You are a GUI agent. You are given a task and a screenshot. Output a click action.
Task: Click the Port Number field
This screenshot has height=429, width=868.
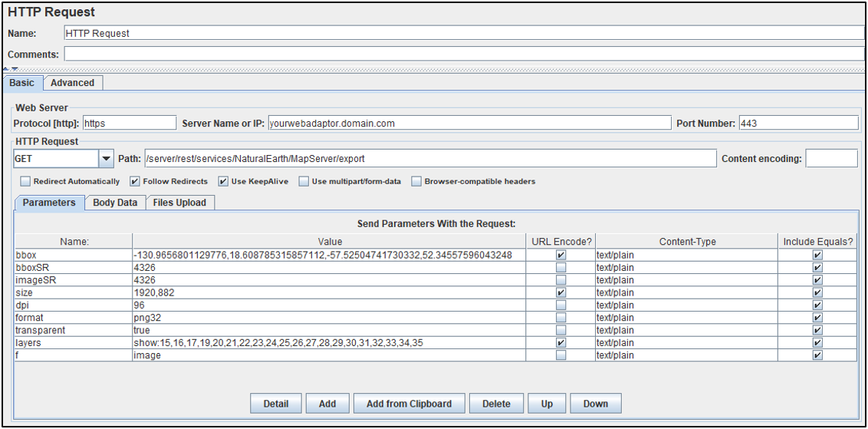798,123
